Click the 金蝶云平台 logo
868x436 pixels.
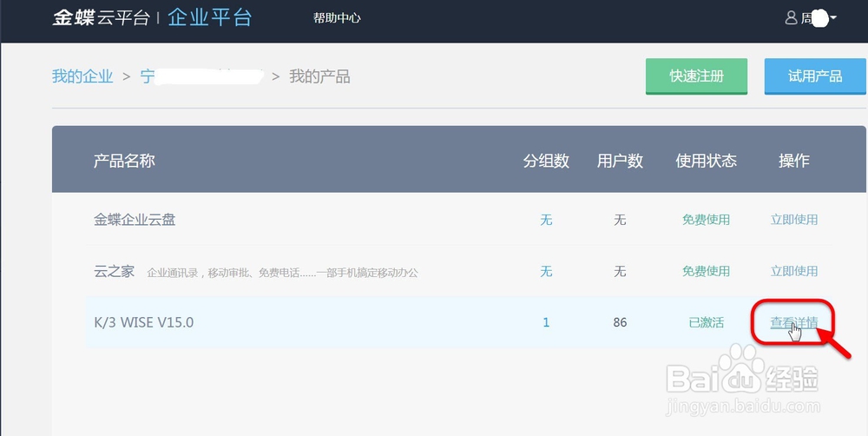point(101,17)
